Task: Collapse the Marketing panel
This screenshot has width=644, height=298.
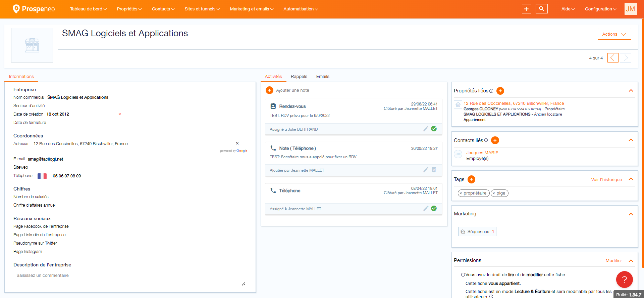Action: [631, 214]
